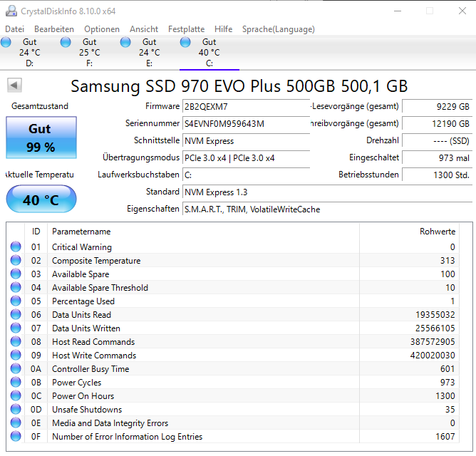The image size is (476, 456).
Task: Click the raw value 19355032
Action: (435, 315)
